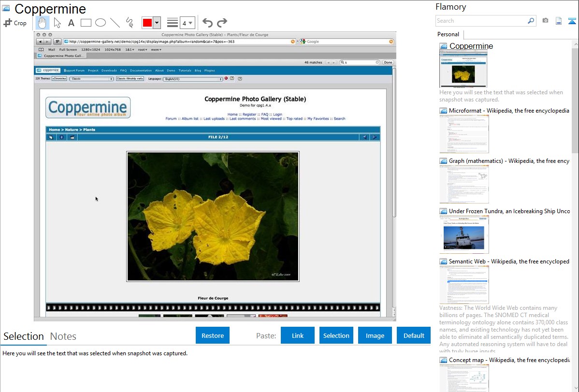579x392 pixels.
Task: Open the color picker dropdown arrow
Action: [157, 23]
